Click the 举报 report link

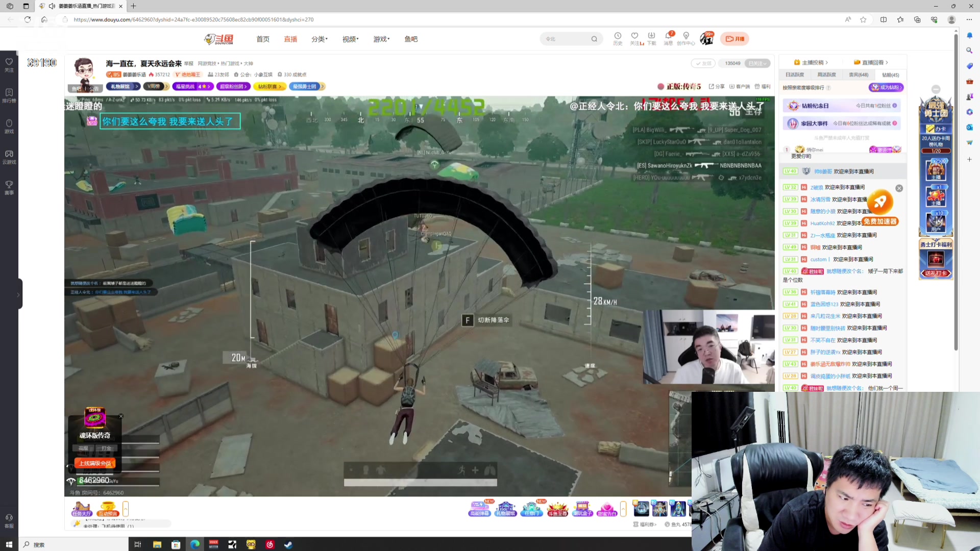(189, 64)
